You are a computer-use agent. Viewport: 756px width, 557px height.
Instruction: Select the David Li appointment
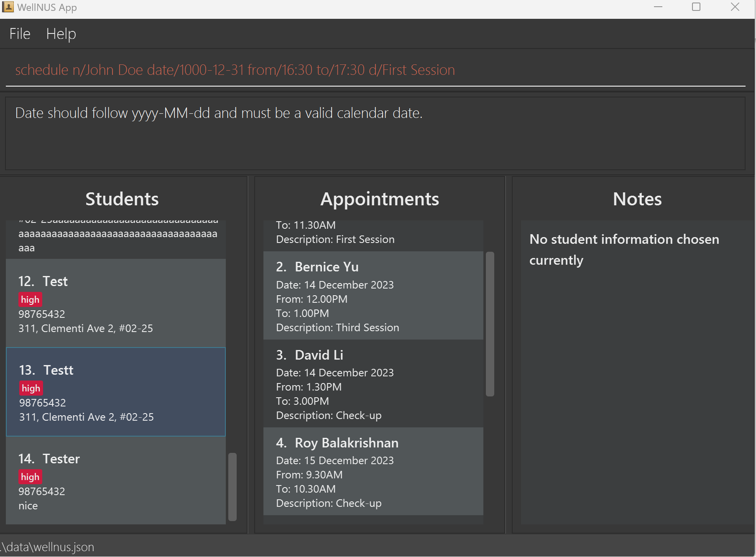tap(373, 383)
